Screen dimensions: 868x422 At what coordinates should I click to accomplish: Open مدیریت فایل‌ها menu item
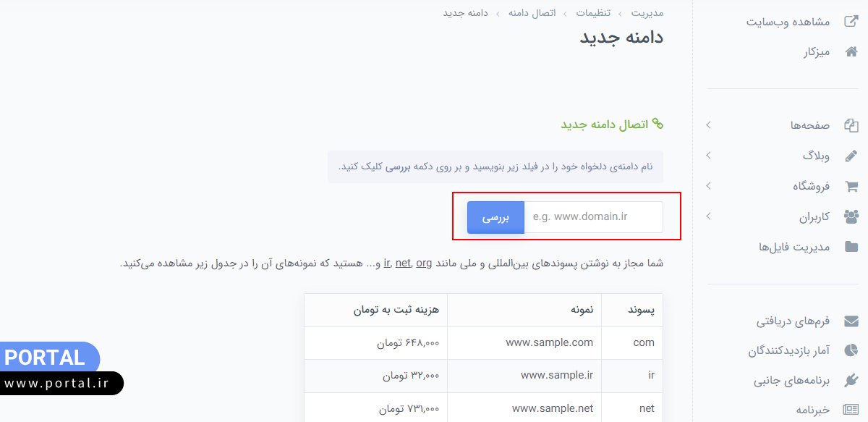click(794, 247)
